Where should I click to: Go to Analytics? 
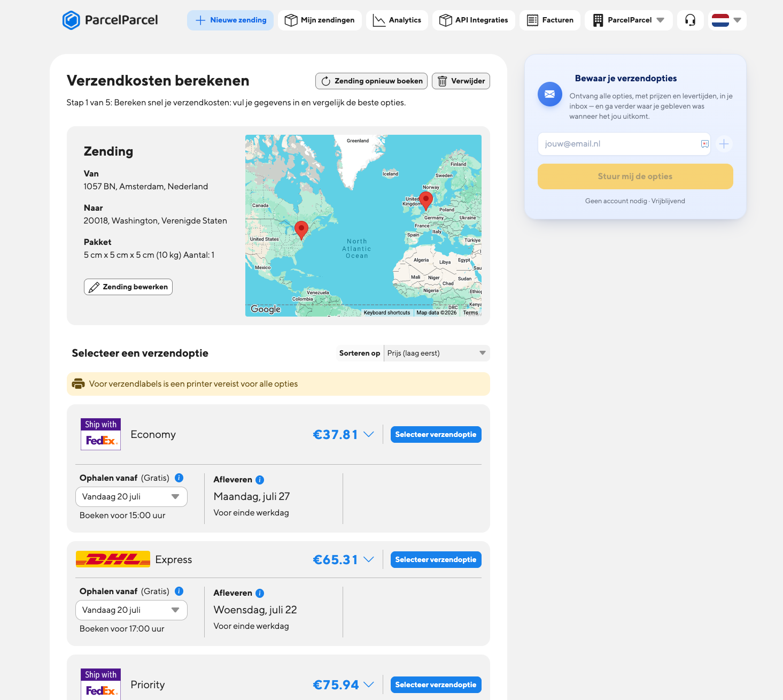(x=397, y=20)
